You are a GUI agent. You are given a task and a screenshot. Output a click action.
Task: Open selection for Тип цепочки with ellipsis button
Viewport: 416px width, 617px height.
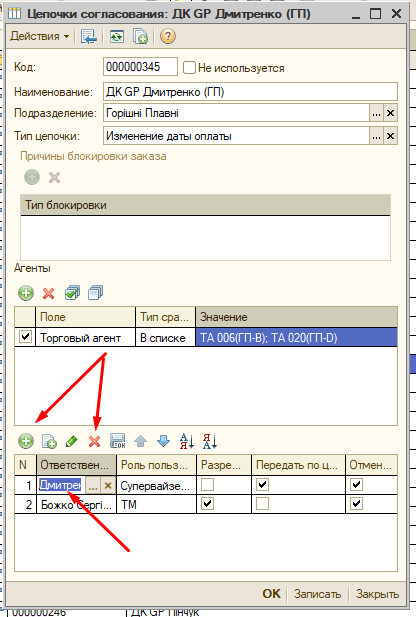tap(376, 136)
